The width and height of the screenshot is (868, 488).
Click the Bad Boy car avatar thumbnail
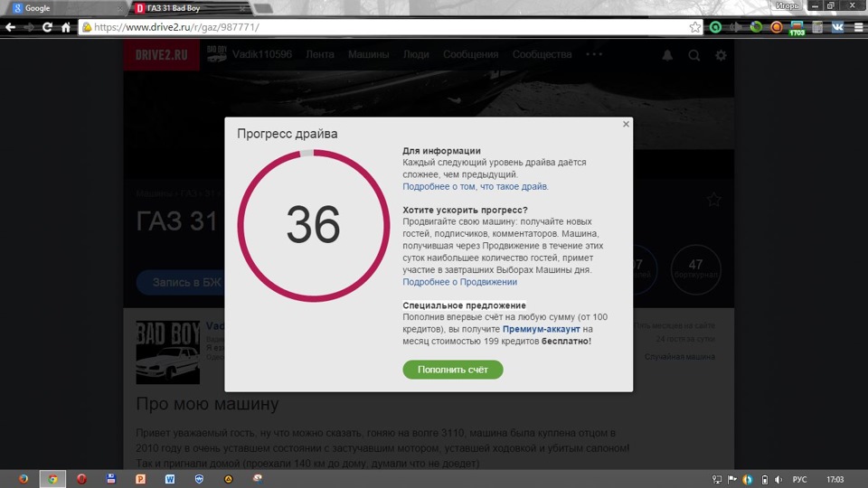point(168,352)
